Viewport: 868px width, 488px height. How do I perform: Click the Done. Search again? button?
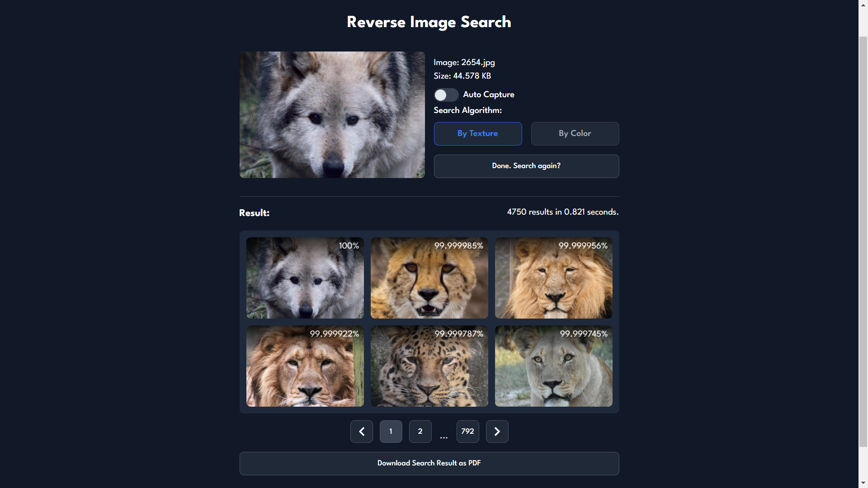click(526, 166)
